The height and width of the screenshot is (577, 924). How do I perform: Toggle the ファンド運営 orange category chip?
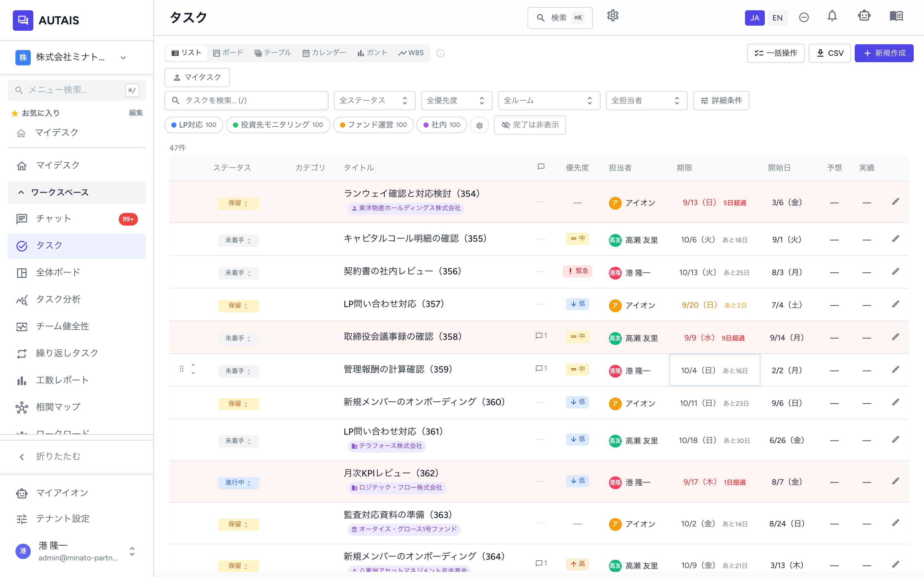(373, 125)
